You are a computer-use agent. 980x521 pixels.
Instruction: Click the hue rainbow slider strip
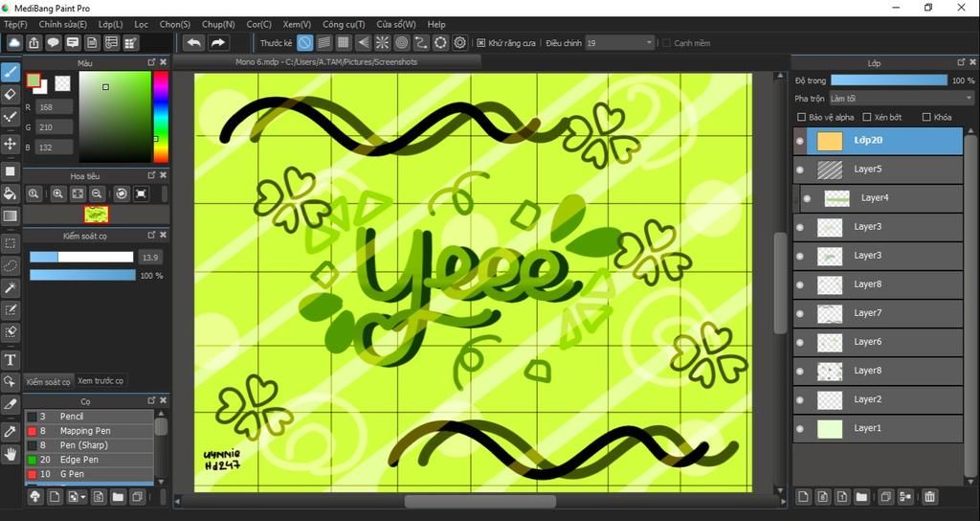pyautogui.click(x=161, y=117)
